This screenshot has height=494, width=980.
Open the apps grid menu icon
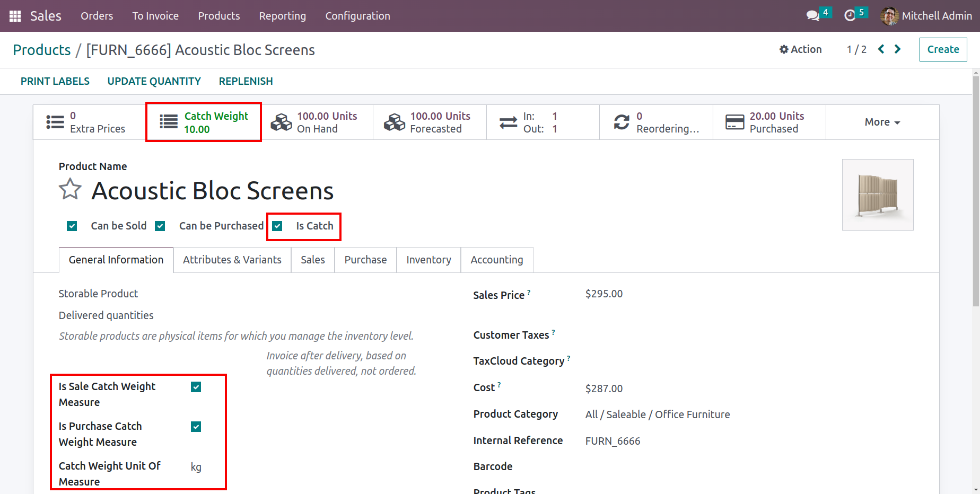pyautogui.click(x=15, y=16)
